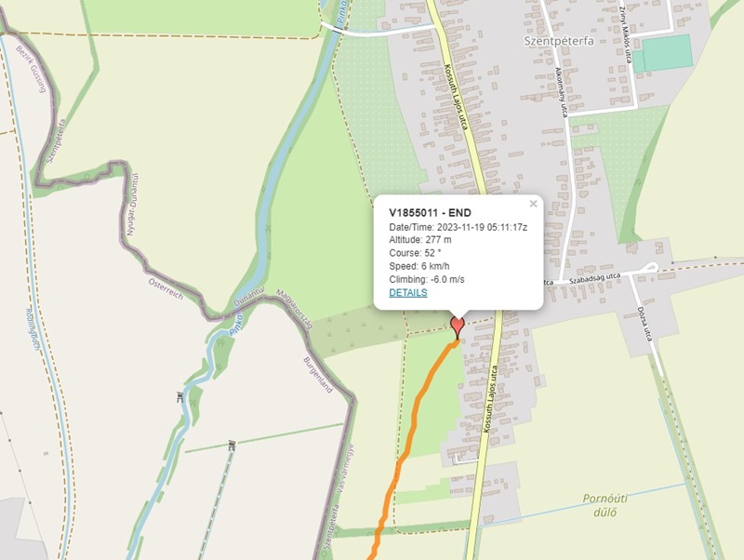Image resolution: width=744 pixels, height=560 pixels.
Task: Click the Burgenland region label
Action: [317, 375]
